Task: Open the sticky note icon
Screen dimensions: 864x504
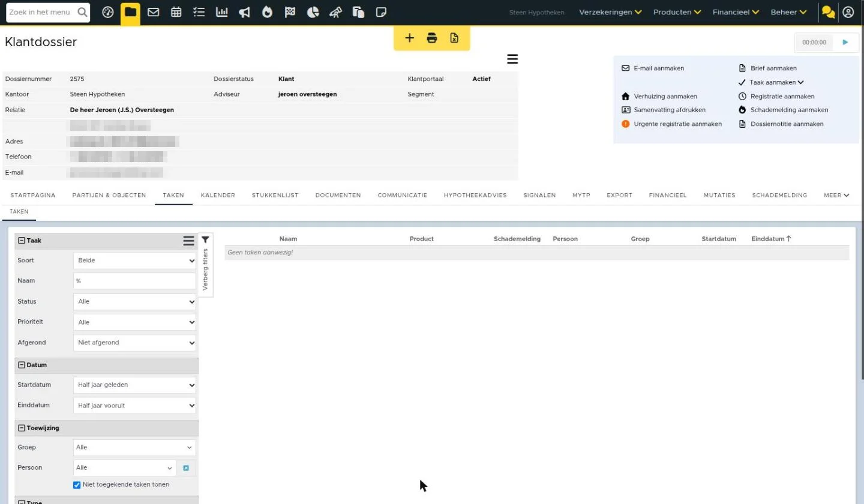Action: point(381,12)
